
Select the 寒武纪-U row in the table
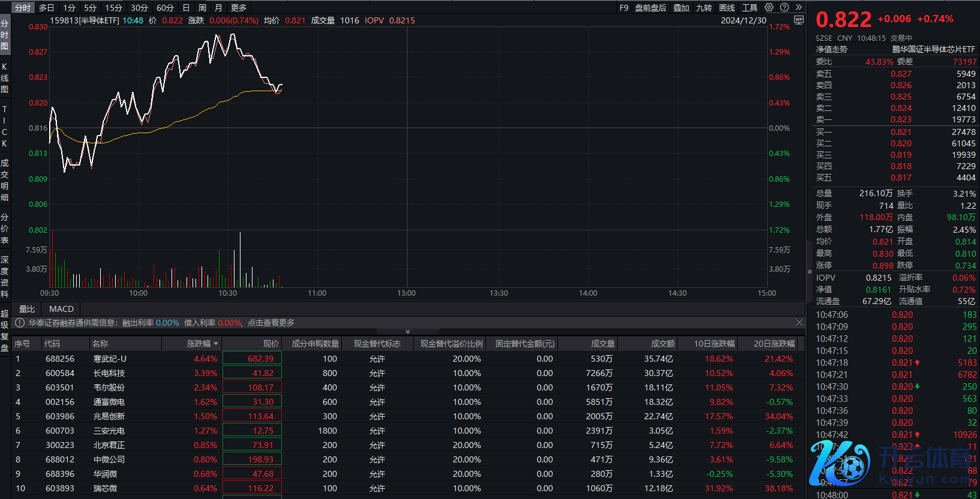point(110,359)
